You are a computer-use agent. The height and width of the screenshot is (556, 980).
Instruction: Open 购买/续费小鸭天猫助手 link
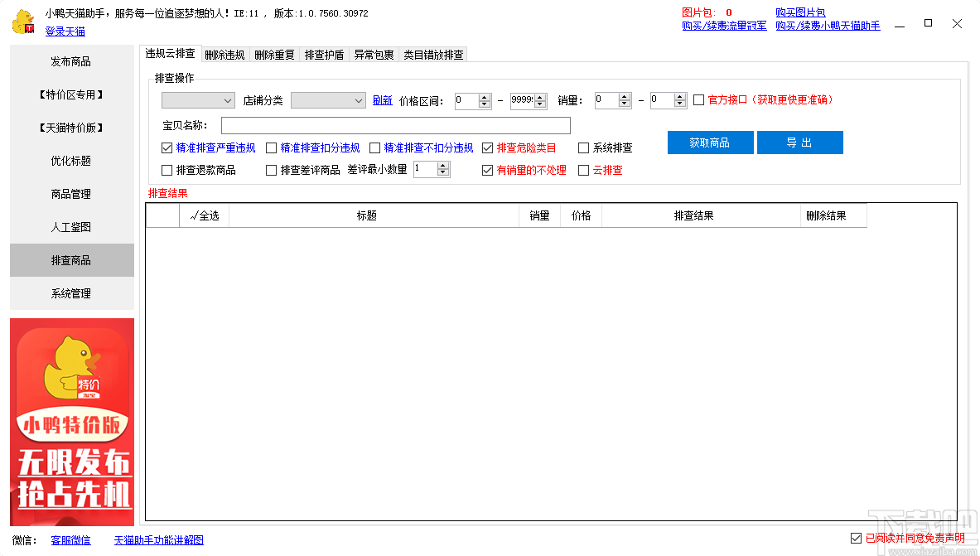pos(828,26)
